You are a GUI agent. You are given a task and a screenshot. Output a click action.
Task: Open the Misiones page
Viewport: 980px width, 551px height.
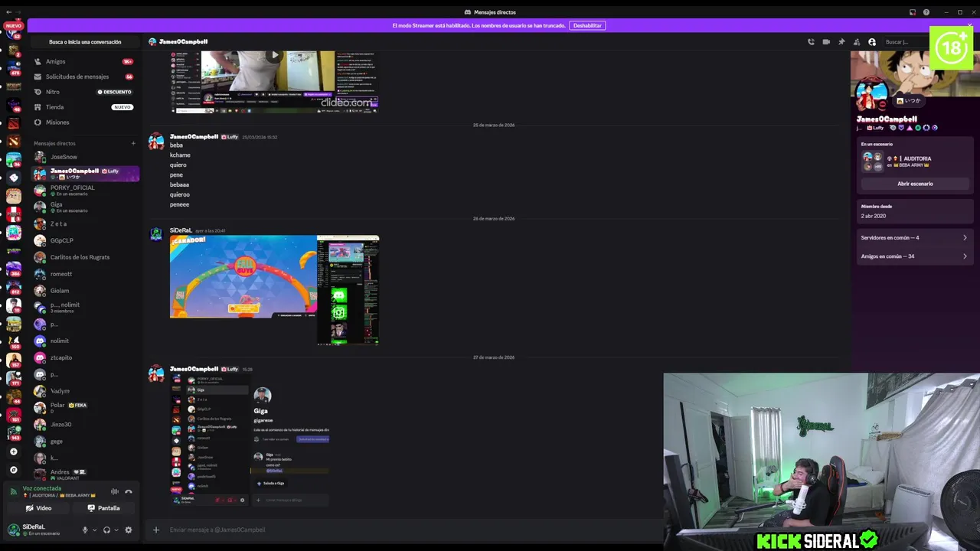click(84, 122)
